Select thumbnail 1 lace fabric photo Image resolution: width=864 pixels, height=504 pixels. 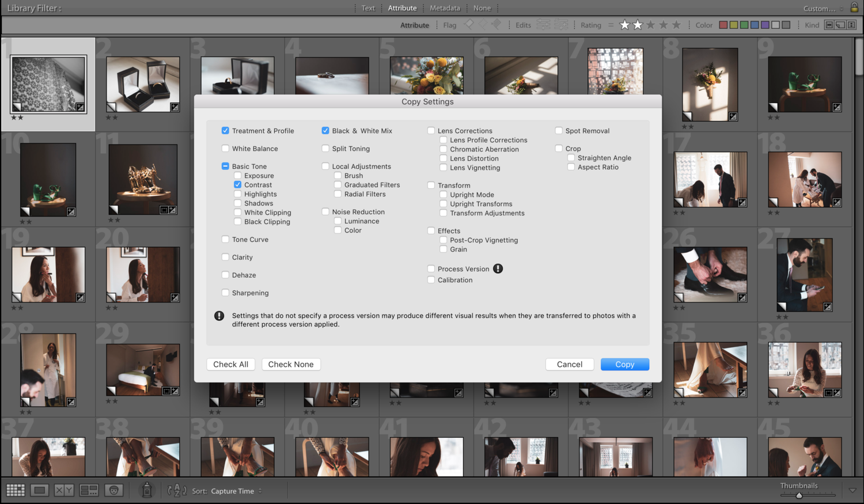(x=48, y=84)
